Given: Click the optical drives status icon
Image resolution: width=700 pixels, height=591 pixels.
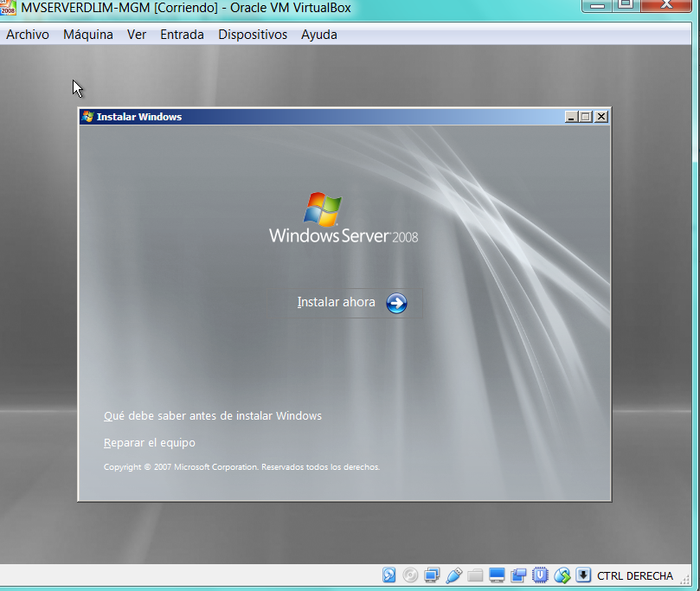Looking at the screenshot, I should [x=411, y=575].
